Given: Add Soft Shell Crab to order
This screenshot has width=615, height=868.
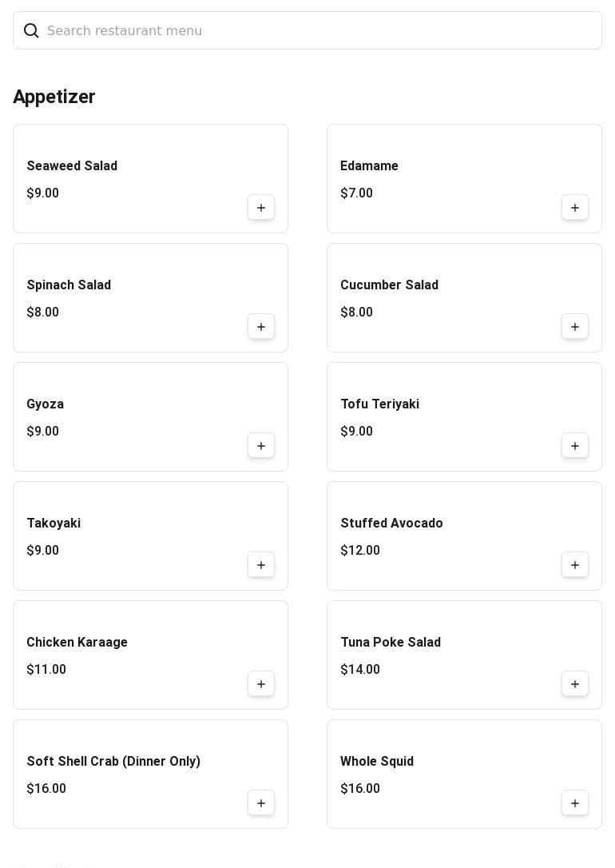Looking at the screenshot, I should coord(261,803).
